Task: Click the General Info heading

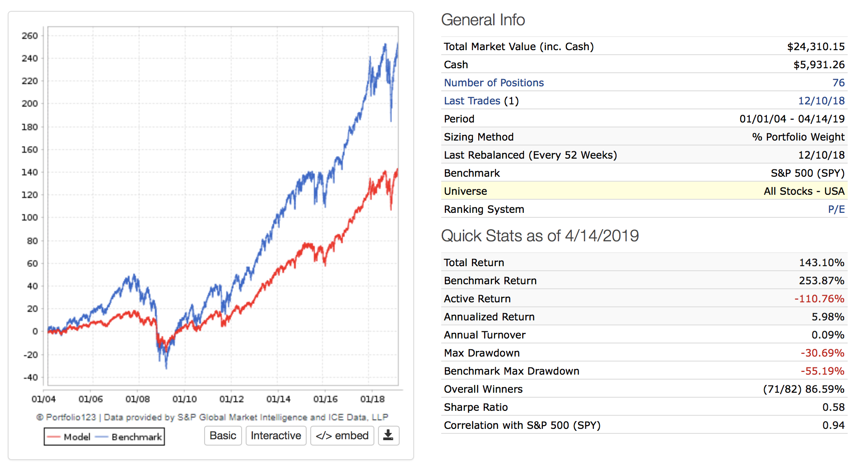Action: pos(483,20)
